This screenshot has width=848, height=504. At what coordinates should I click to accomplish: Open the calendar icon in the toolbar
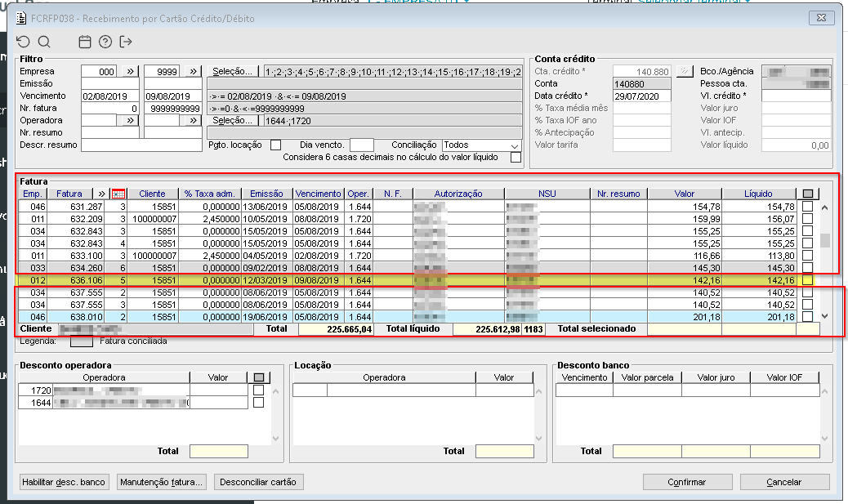85,42
